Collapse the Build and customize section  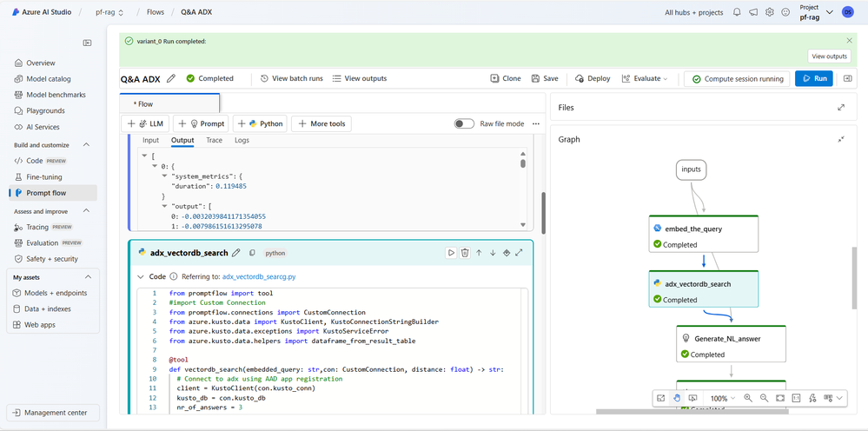[86, 145]
